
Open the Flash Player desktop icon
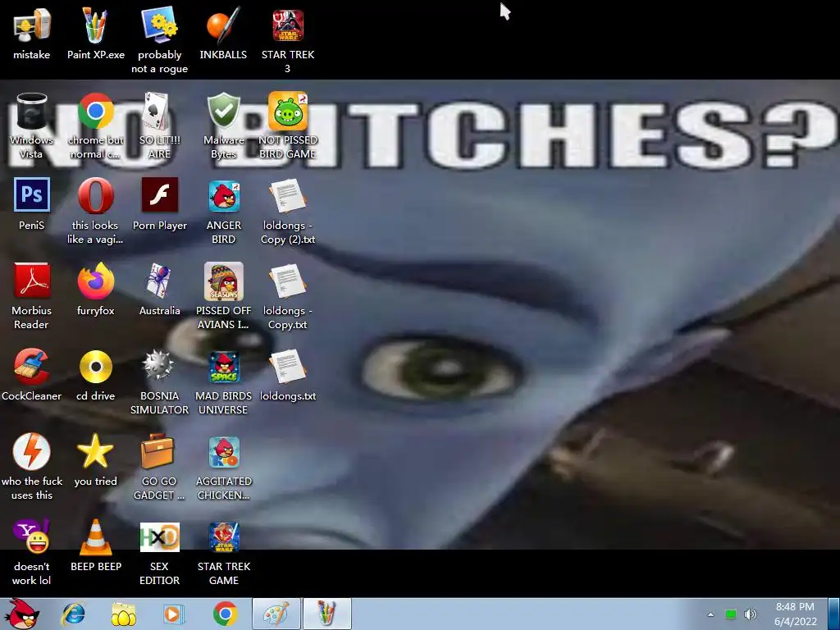pos(159,195)
